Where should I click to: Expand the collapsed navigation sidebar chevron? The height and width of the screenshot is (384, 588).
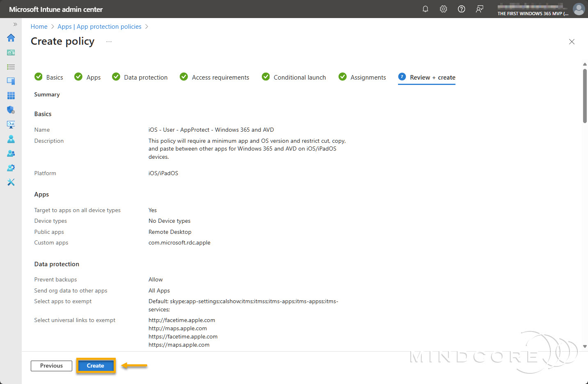[x=15, y=24]
